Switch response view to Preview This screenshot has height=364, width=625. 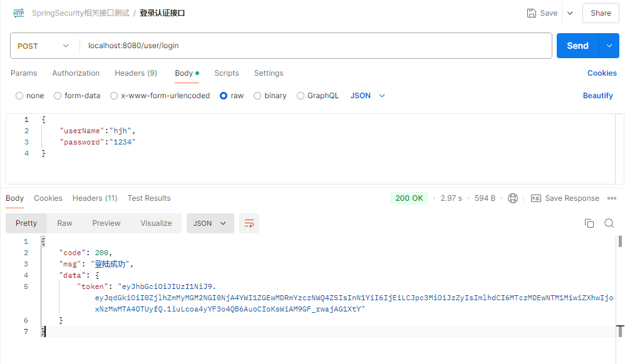(106, 223)
